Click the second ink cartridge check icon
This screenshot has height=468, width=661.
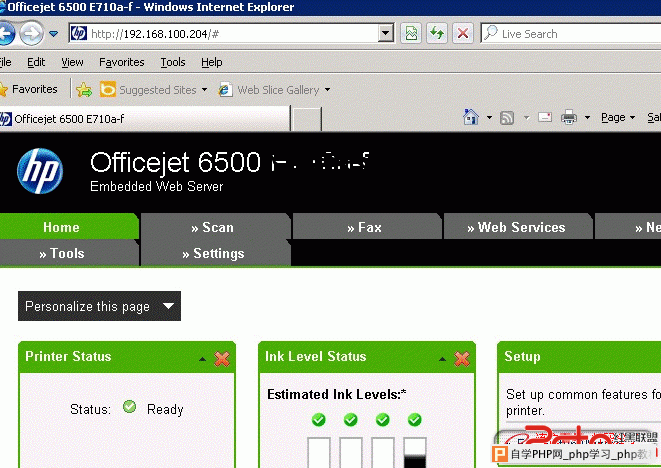tap(351, 420)
